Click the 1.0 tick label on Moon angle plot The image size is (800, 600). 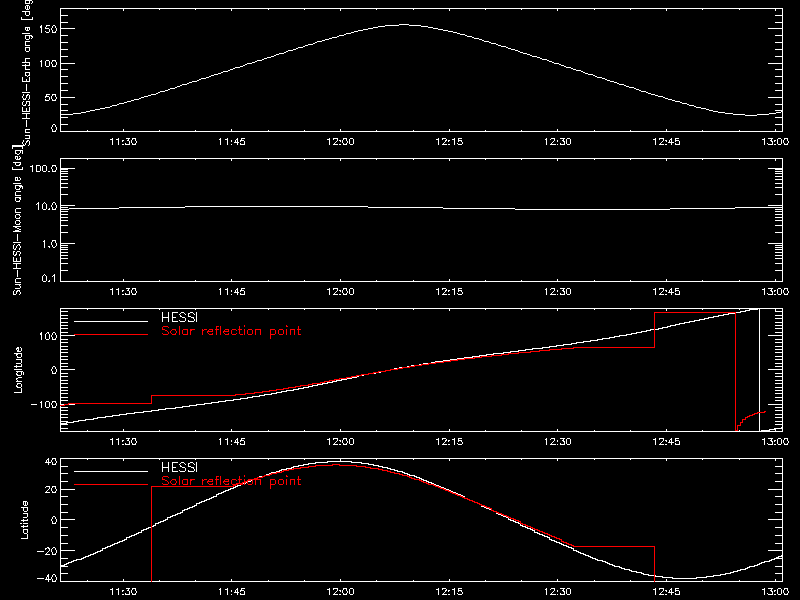(x=49, y=244)
